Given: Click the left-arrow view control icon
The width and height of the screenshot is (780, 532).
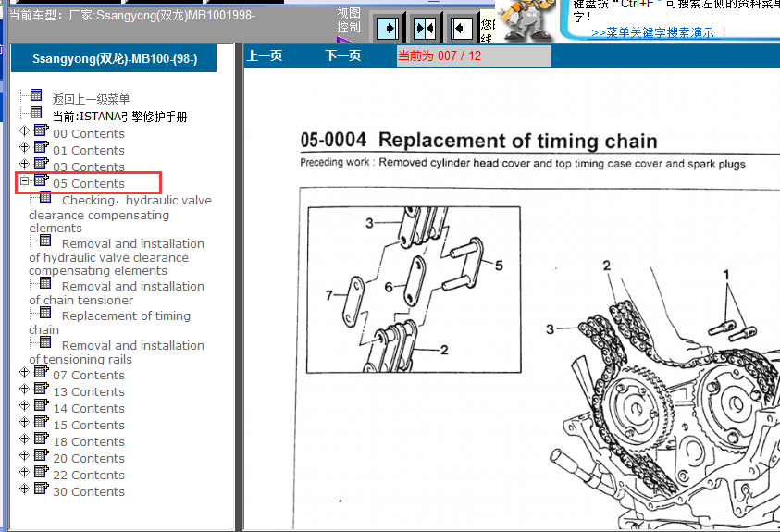Looking at the screenshot, I should click(x=461, y=29).
